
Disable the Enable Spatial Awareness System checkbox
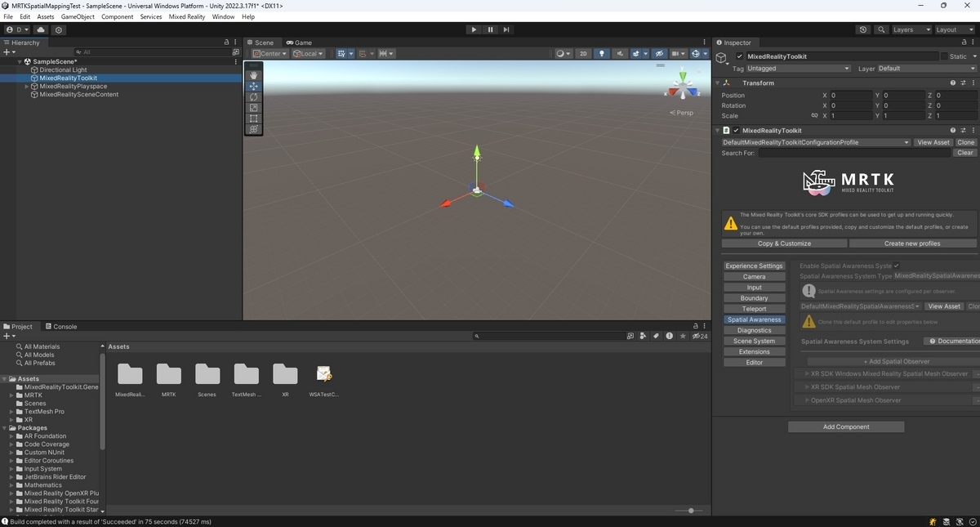point(896,266)
